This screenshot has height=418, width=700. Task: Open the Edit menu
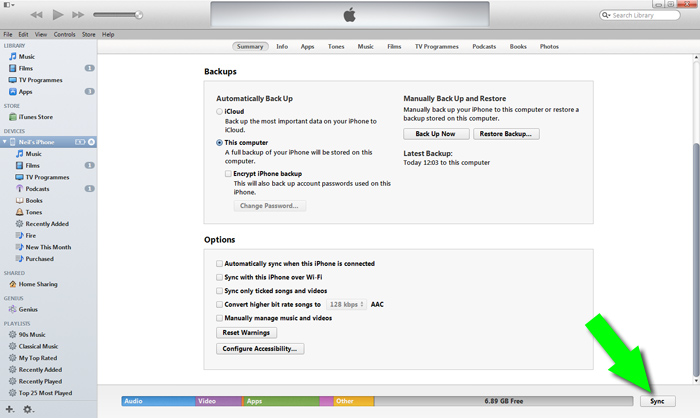click(23, 34)
